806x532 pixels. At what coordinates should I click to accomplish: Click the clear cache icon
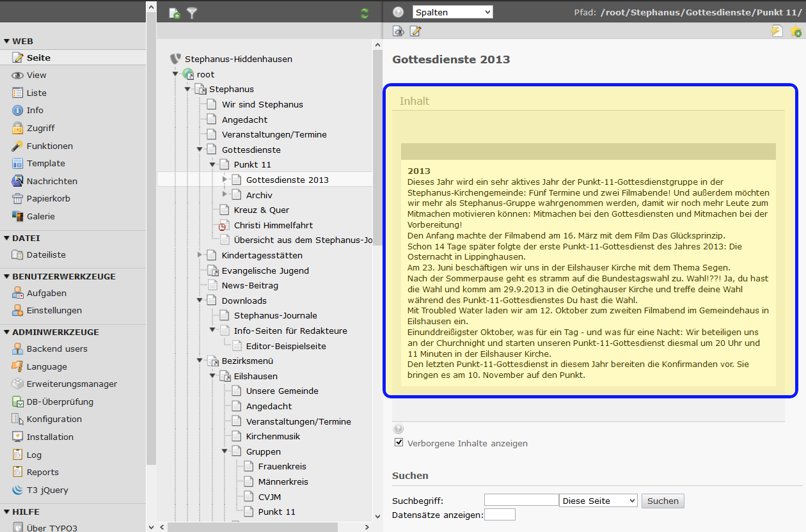tap(777, 31)
